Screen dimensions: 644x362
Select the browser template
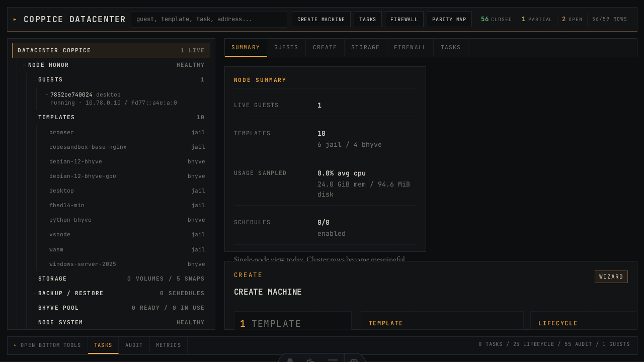[x=127, y=132]
